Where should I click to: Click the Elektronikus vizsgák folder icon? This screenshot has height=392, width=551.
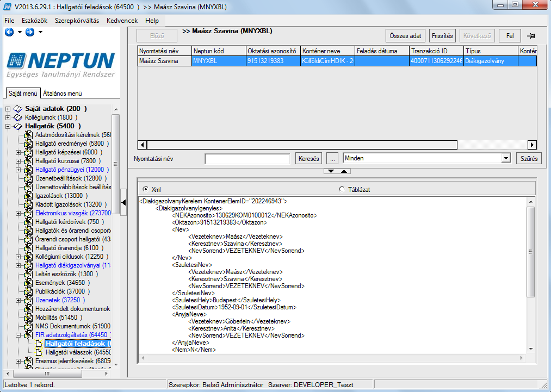(28, 213)
